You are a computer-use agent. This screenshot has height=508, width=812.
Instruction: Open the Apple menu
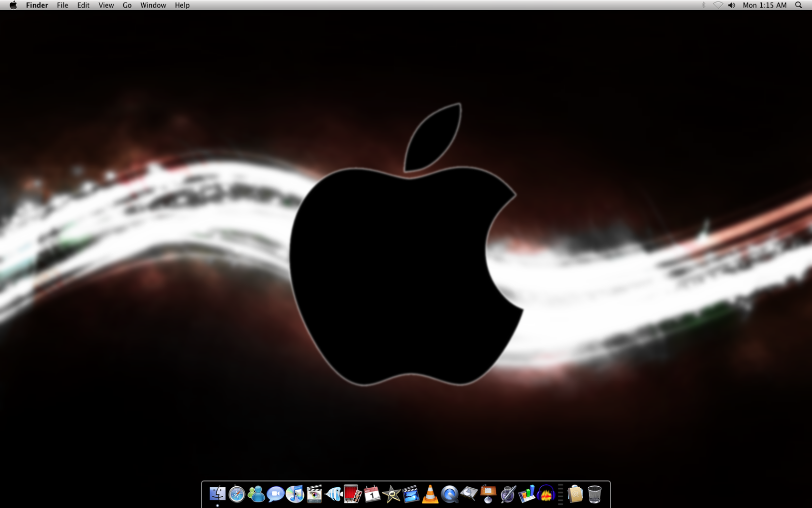[x=13, y=5]
